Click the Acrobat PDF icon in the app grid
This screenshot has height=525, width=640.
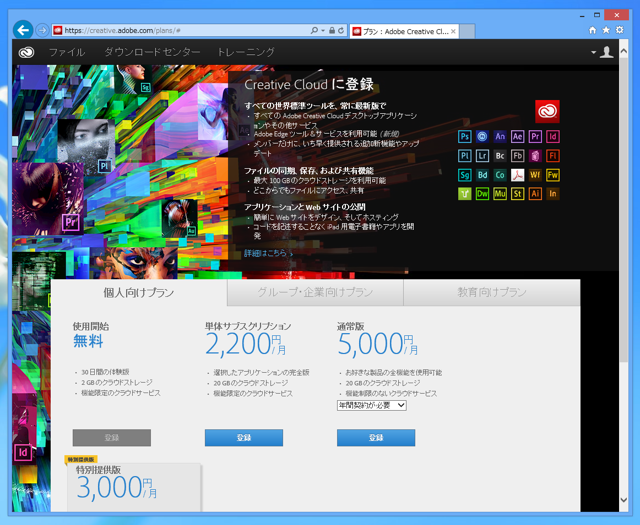518,175
